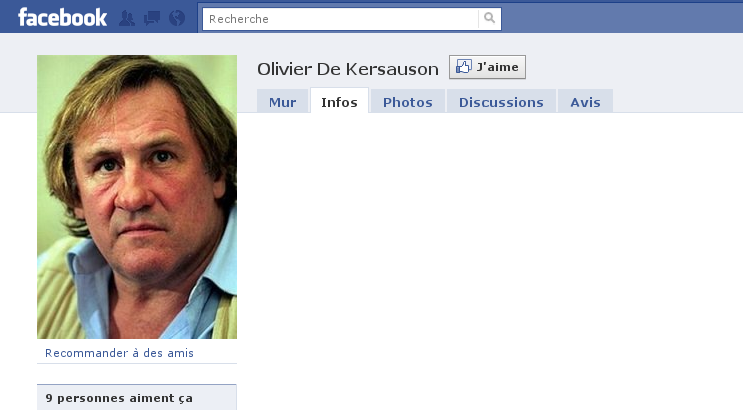
Task: Click the facebook logo to go home
Action: point(62,18)
